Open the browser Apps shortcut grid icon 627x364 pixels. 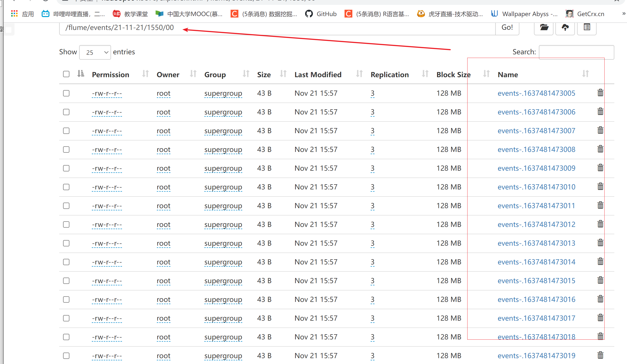pos(14,14)
